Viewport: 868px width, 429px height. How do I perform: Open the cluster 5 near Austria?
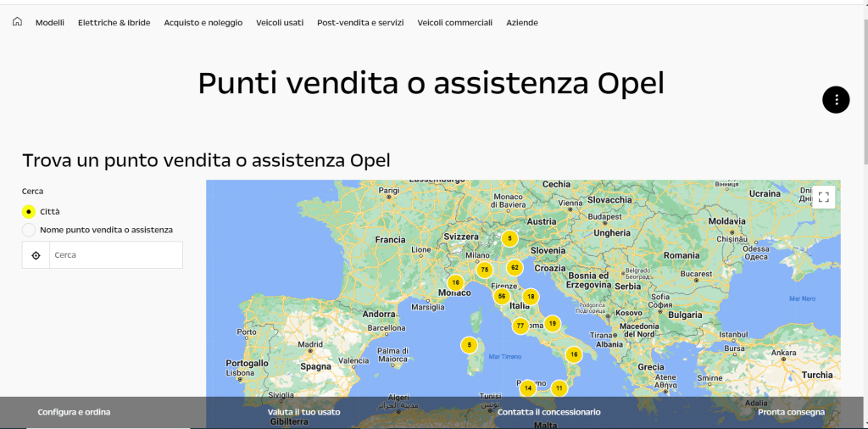pos(509,238)
